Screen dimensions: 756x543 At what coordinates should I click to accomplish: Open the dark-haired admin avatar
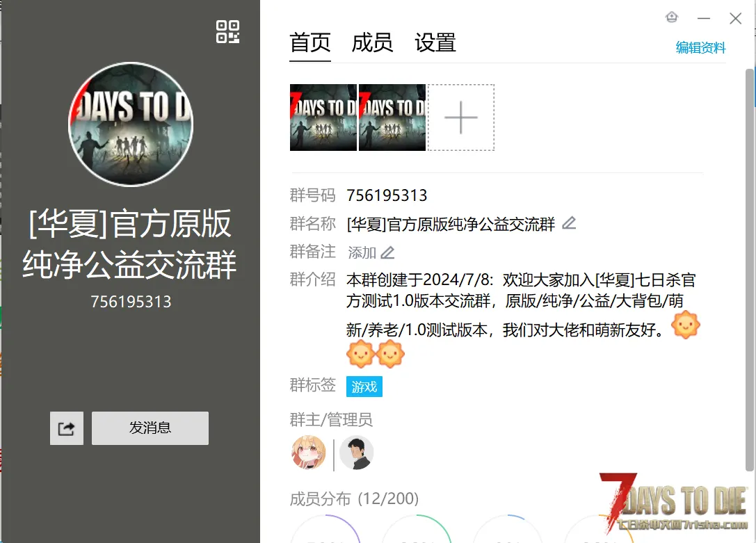click(x=356, y=453)
